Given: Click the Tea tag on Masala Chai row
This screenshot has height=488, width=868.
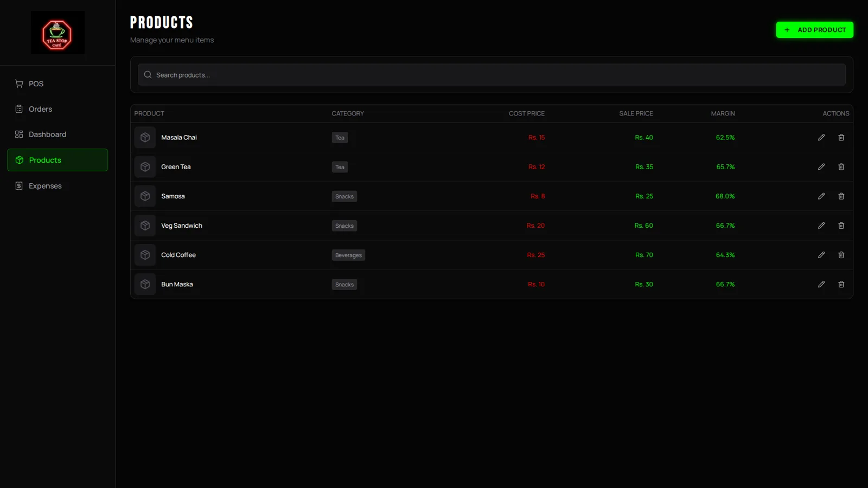Looking at the screenshot, I should (340, 138).
